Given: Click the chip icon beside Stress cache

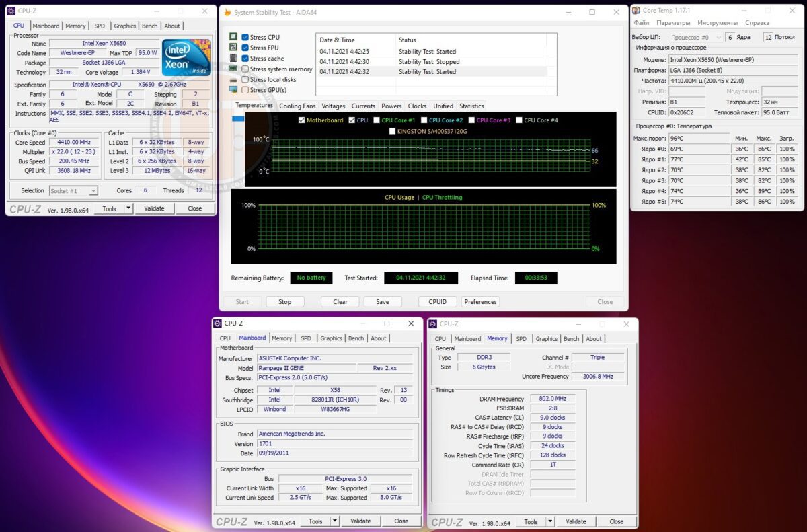Looking at the screenshot, I should point(233,59).
